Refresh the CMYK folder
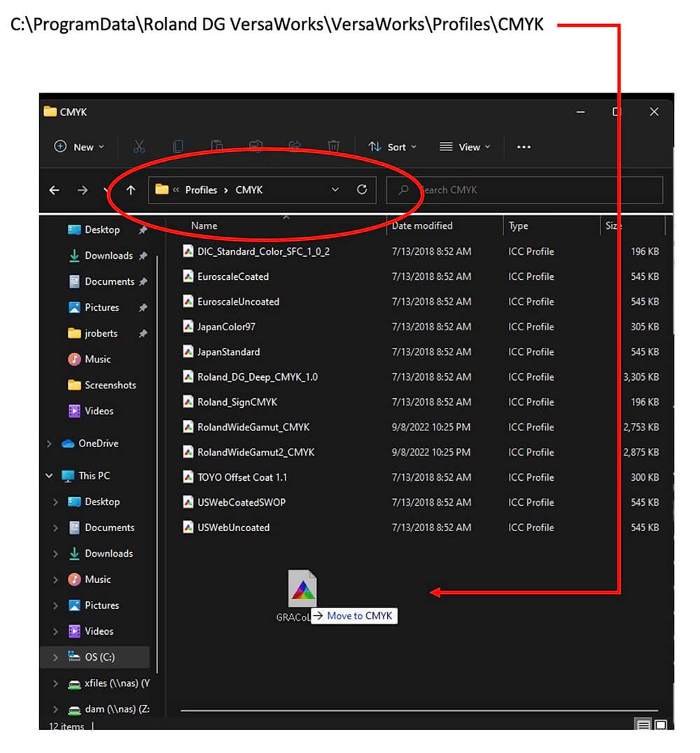700x753 pixels. click(x=362, y=190)
